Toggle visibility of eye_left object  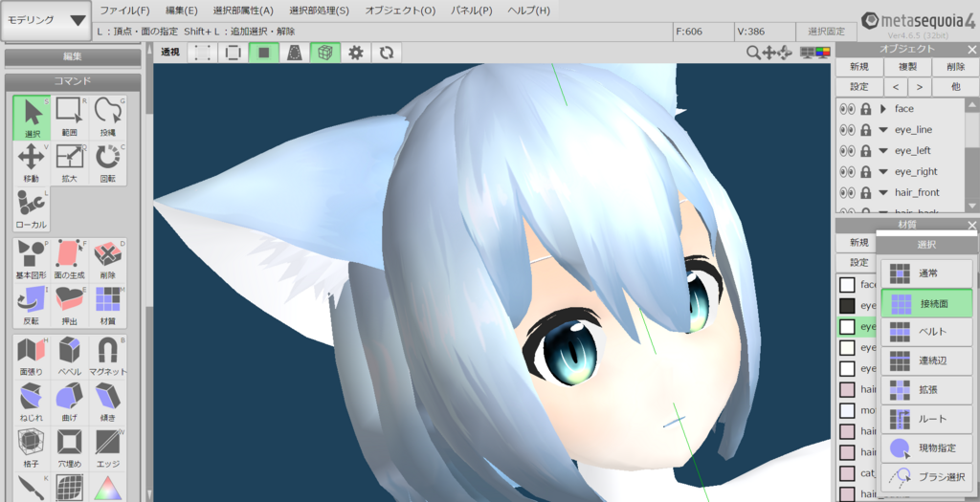[848, 150]
